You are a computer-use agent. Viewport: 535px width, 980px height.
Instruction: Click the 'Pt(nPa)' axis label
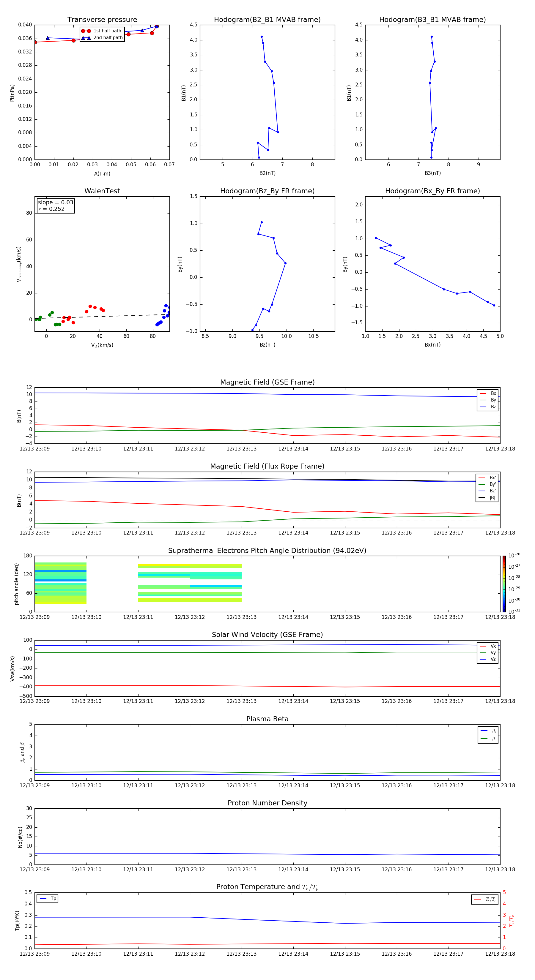(x=12, y=93)
